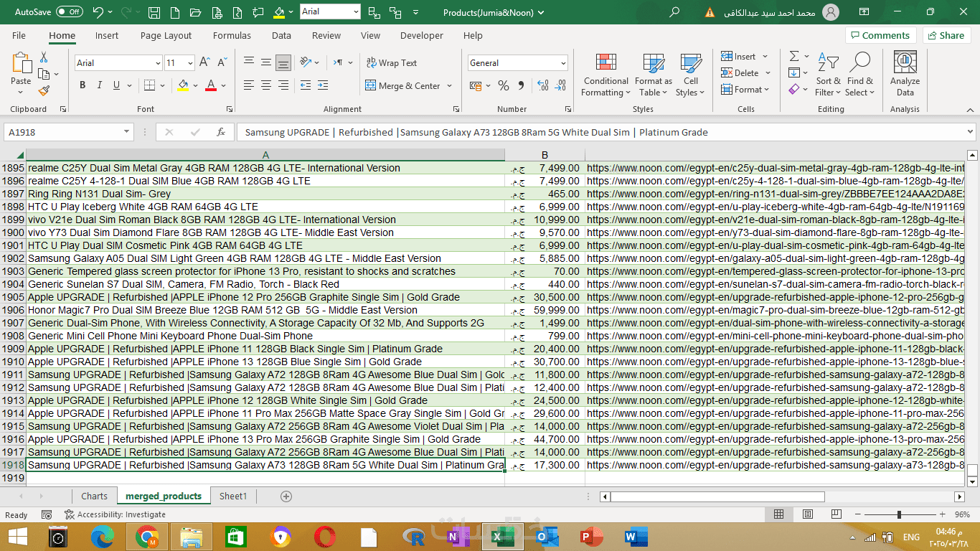Open the borders dropdown arrow

point(161,85)
